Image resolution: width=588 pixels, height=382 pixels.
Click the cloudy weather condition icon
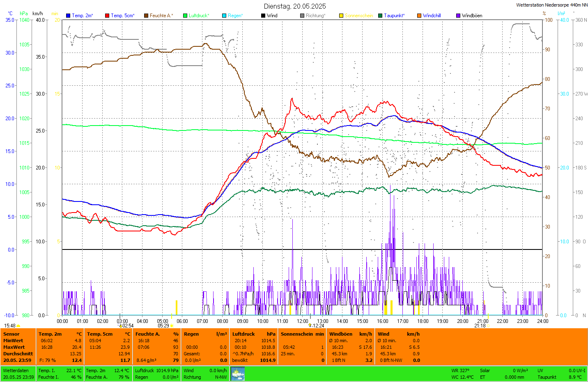coord(238,374)
